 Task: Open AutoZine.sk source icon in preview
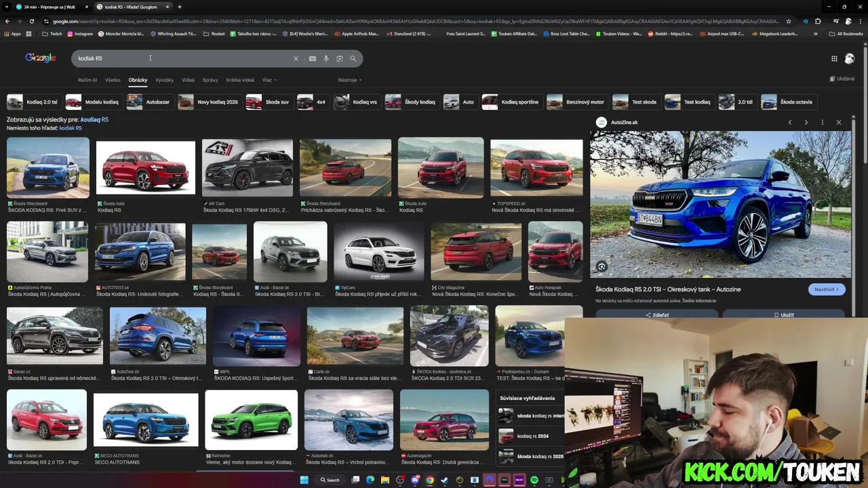click(x=601, y=123)
